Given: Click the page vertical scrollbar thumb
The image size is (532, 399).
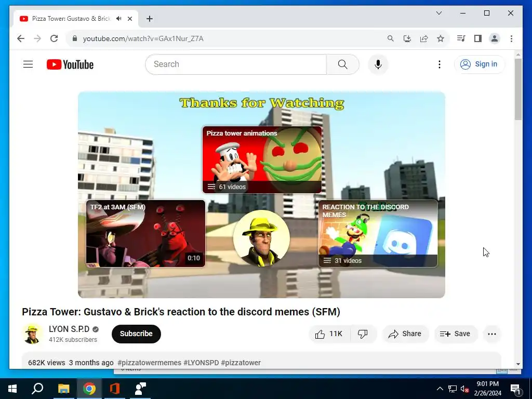Looking at the screenshot, I should (518, 89).
